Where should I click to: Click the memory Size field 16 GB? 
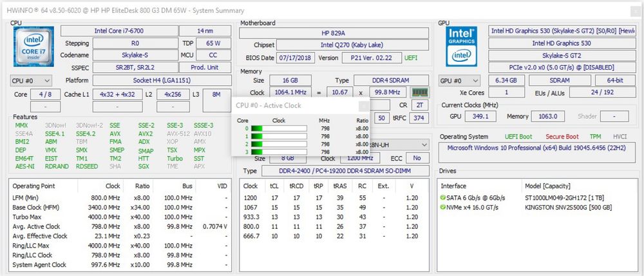tap(290, 81)
